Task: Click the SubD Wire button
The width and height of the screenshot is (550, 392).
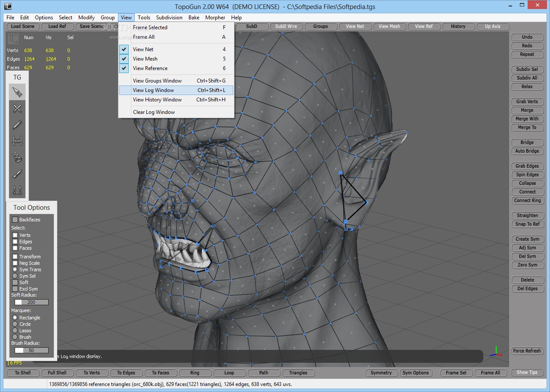Action: 286,26
